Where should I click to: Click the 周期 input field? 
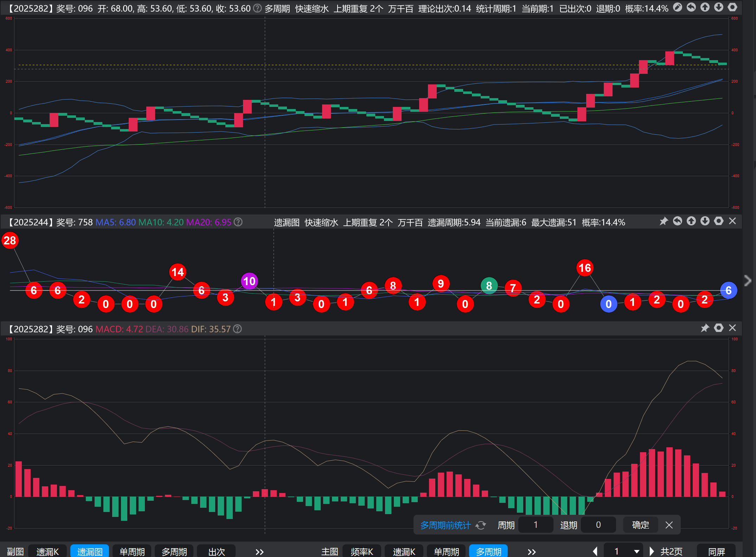coord(536,525)
